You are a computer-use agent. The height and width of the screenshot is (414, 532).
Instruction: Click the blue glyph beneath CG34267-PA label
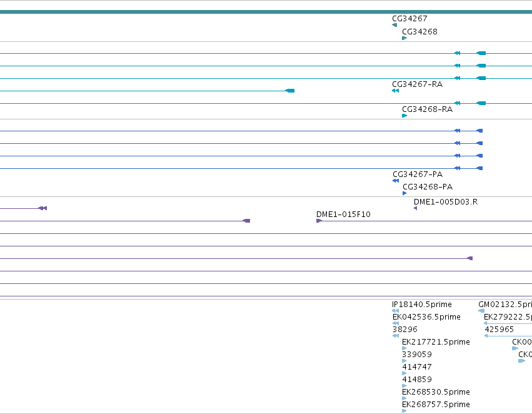(396, 181)
